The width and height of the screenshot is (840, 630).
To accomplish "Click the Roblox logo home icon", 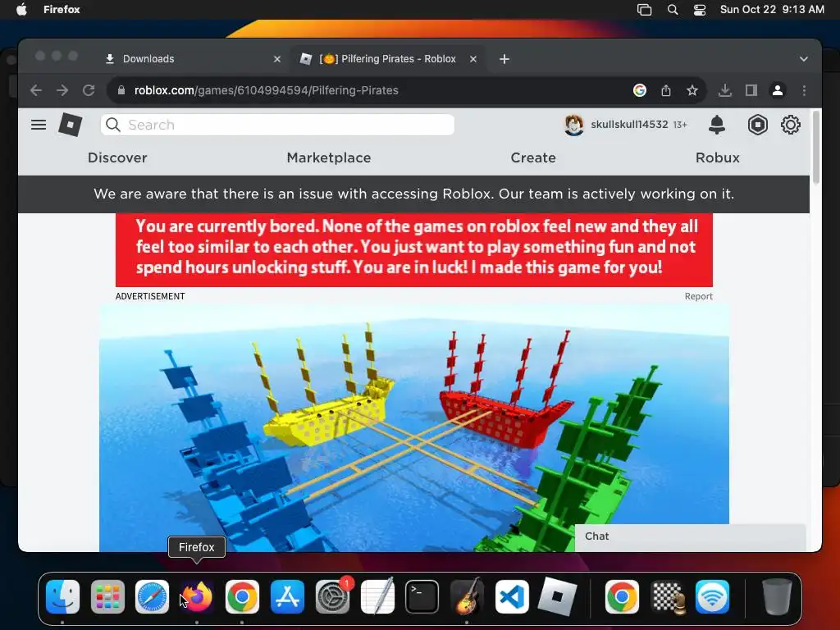I will (x=71, y=125).
